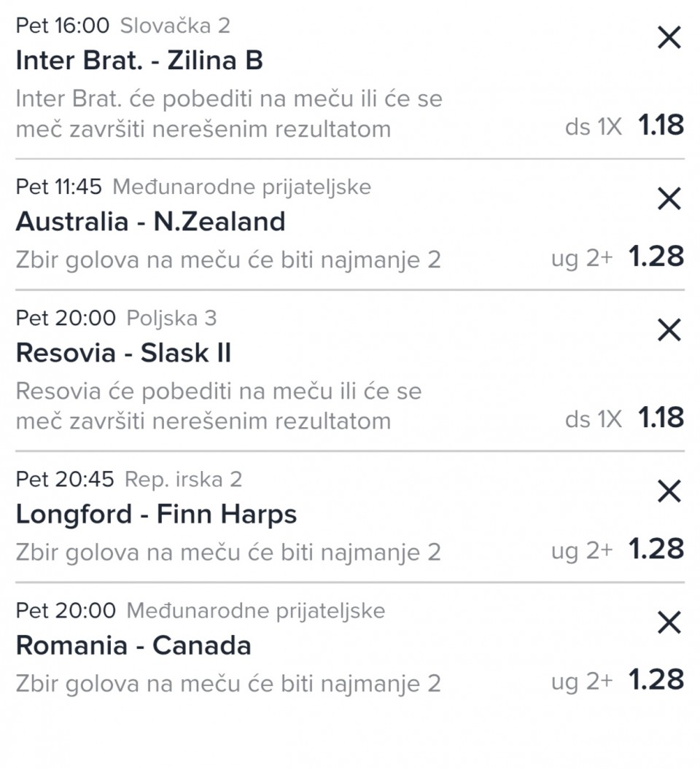Remove the Australia - N.Zealand selection

[669, 198]
